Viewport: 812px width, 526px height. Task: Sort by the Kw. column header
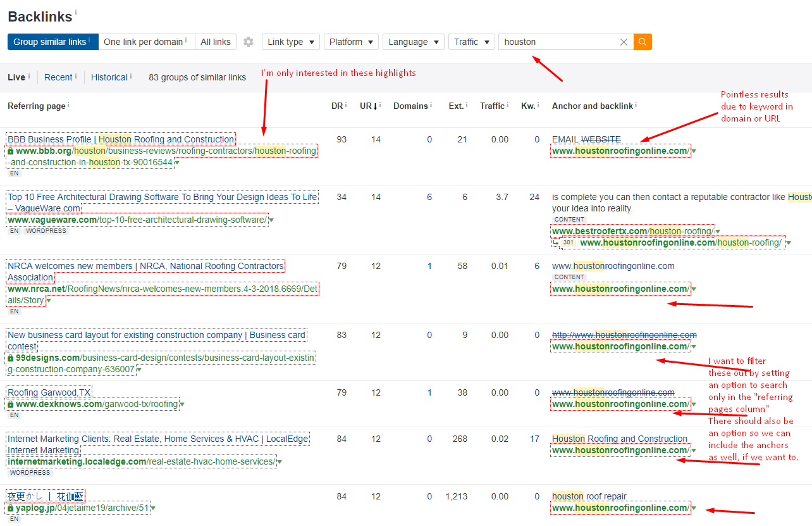(x=527, y=106)
